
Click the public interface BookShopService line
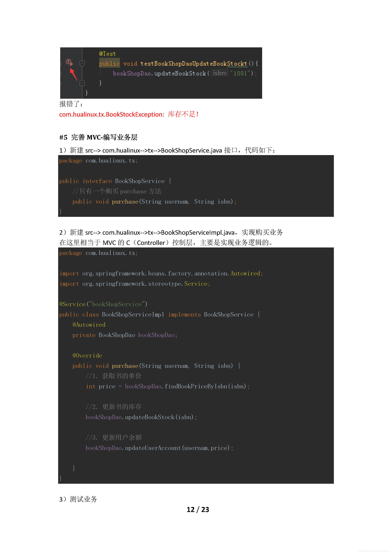[115, 181]
